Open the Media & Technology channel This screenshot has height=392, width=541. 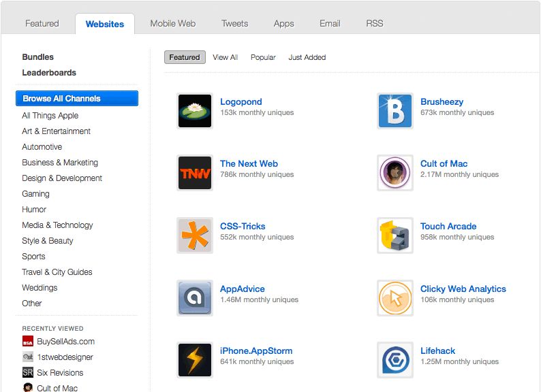(x=57, y=225)
